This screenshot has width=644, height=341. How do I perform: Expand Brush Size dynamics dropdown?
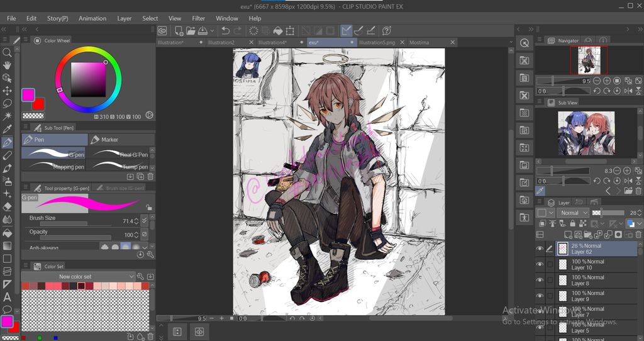coord(144,221)
